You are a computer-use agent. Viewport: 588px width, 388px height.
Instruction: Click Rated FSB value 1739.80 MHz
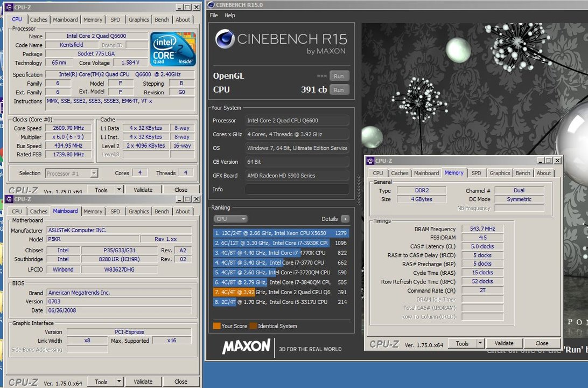(x=68, y=154)
